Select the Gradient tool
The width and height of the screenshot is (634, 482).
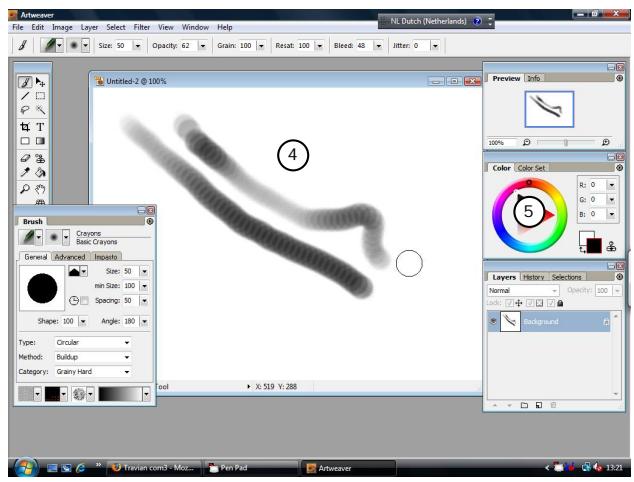[40, 141]
